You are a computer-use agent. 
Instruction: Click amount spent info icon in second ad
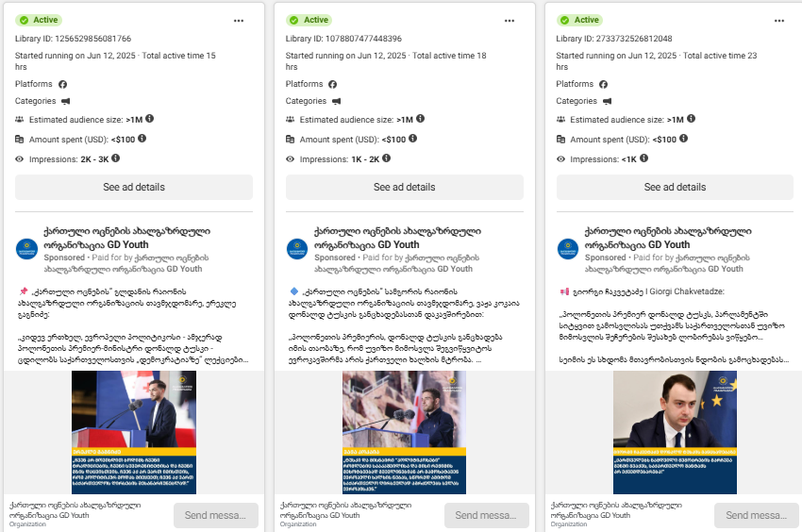tap(412, 138)
